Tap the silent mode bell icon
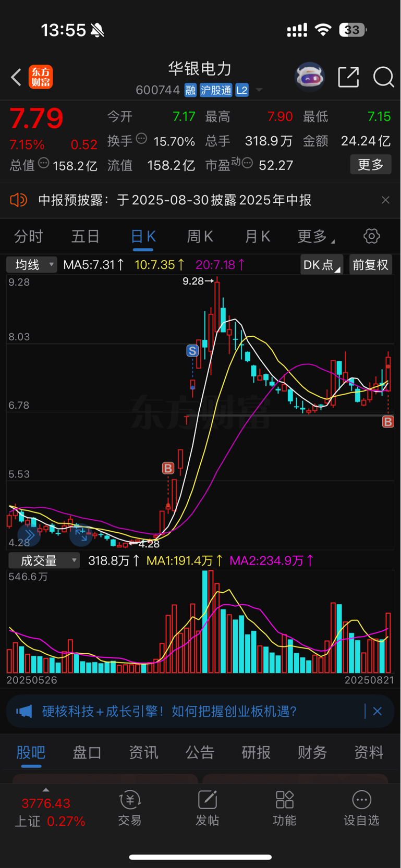 (x=97, y=30)
